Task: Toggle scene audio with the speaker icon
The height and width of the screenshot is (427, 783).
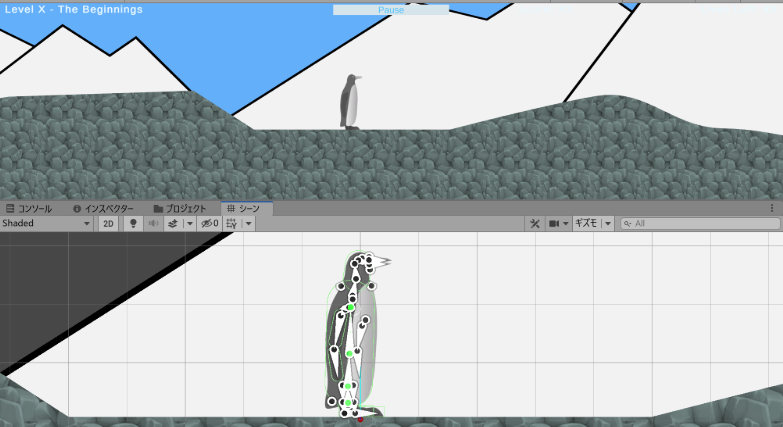Action: (153, 223)
